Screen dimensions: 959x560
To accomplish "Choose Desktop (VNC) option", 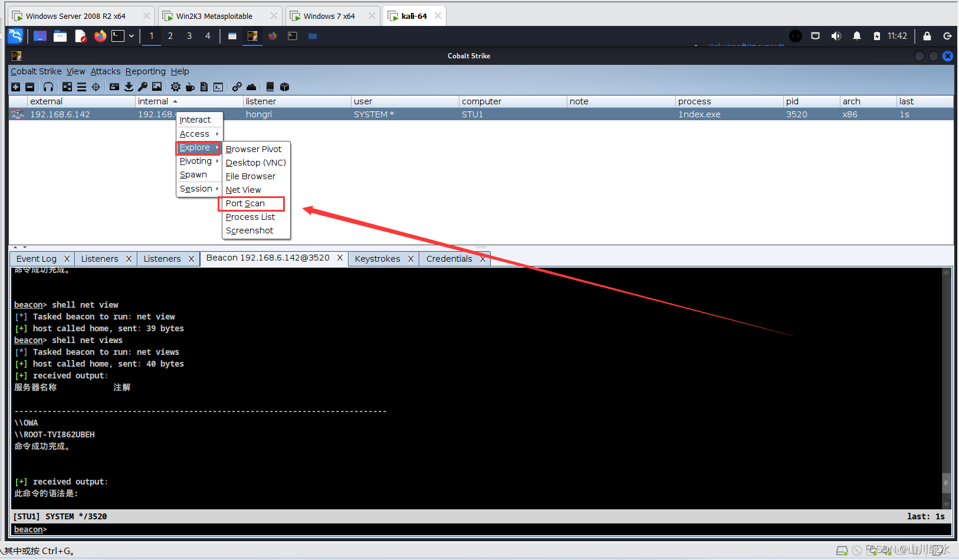I will tap(256, 163).
